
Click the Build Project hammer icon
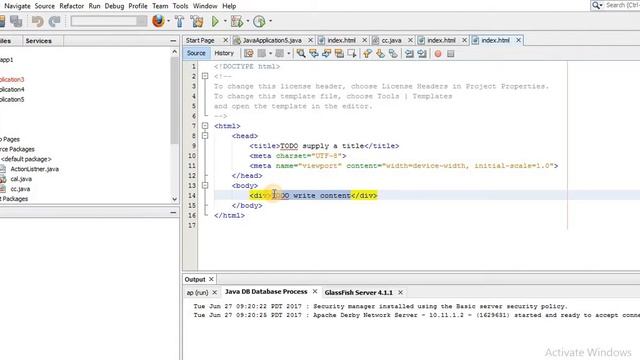(180, 21)
